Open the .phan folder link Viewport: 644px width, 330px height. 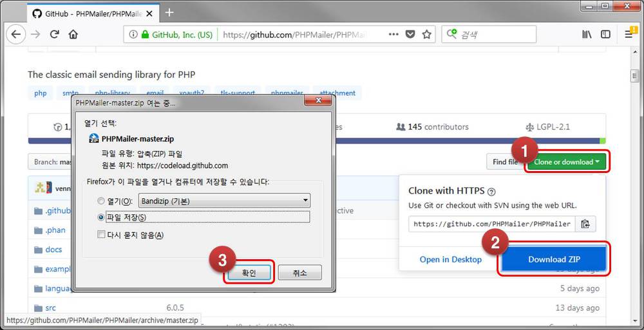click(55, 230)
